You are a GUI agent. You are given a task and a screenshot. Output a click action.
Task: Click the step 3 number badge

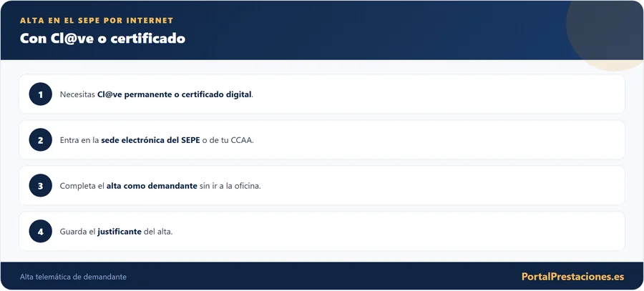tap(40, 185)
